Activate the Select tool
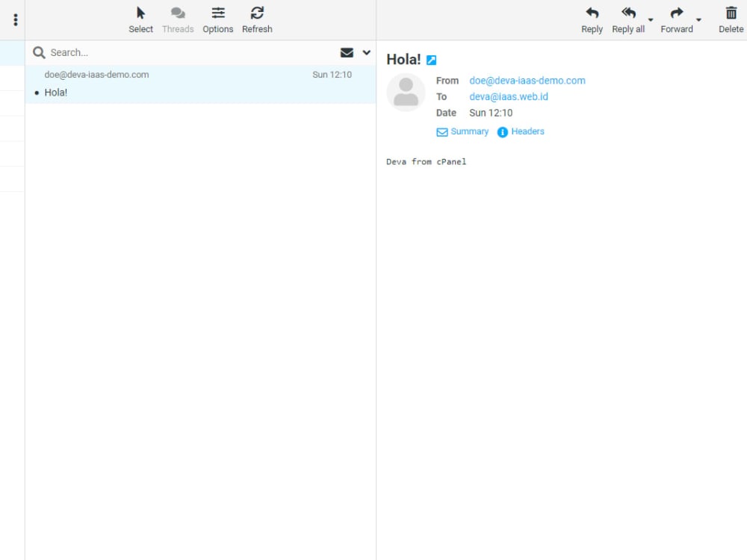Image resolution: width=747 pixels, height=560 pixels. 140,19
